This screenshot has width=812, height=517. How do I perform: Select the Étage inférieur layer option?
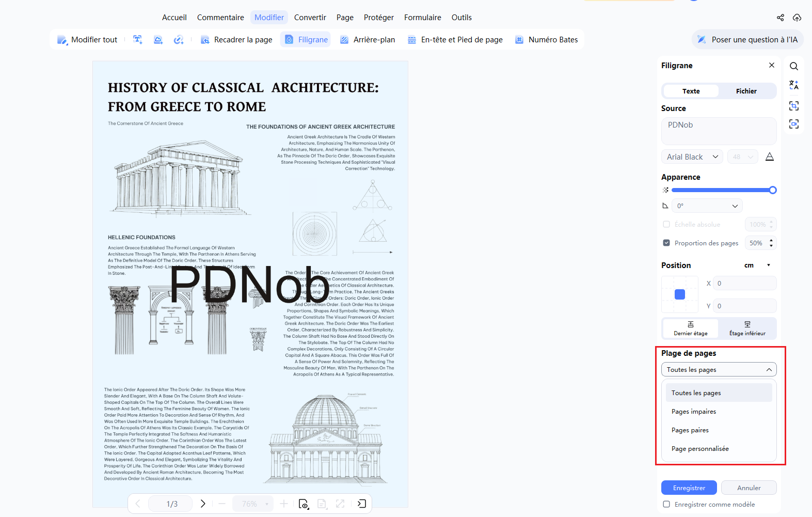point(747,328)
